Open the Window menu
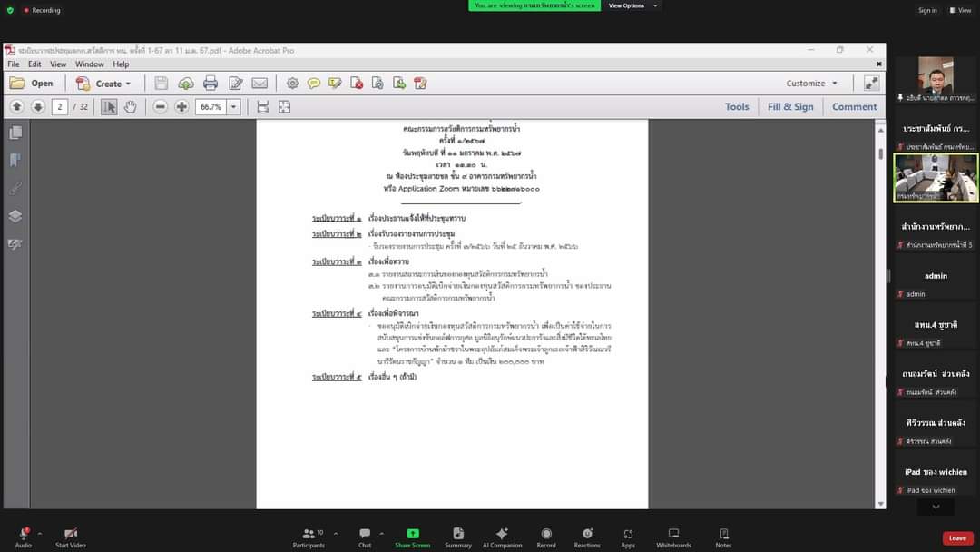980x552 pixels. [x=89, y=64]
